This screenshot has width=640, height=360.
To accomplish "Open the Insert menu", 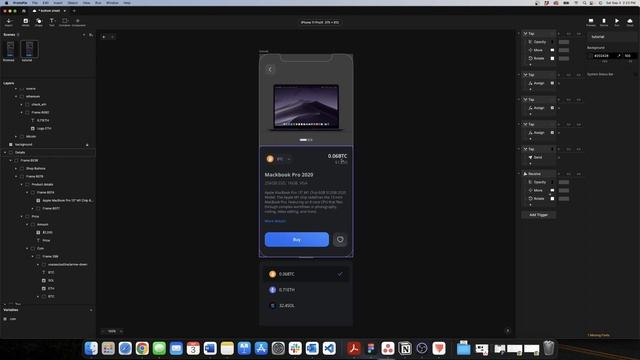I will tap(58, 2).
